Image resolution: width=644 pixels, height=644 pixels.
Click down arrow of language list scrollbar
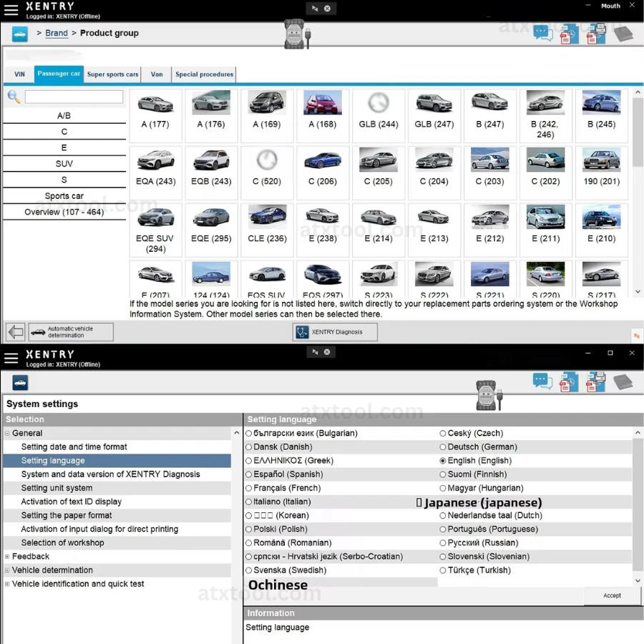[x=638, y=580]
